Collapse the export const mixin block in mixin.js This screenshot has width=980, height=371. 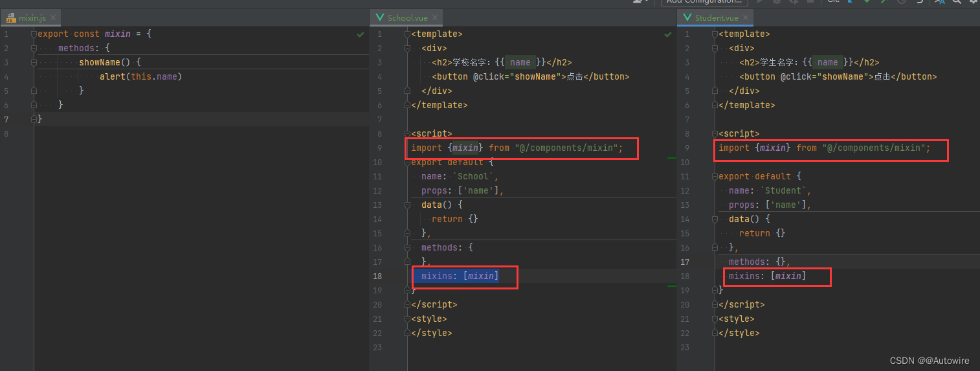tap(34, 34)
